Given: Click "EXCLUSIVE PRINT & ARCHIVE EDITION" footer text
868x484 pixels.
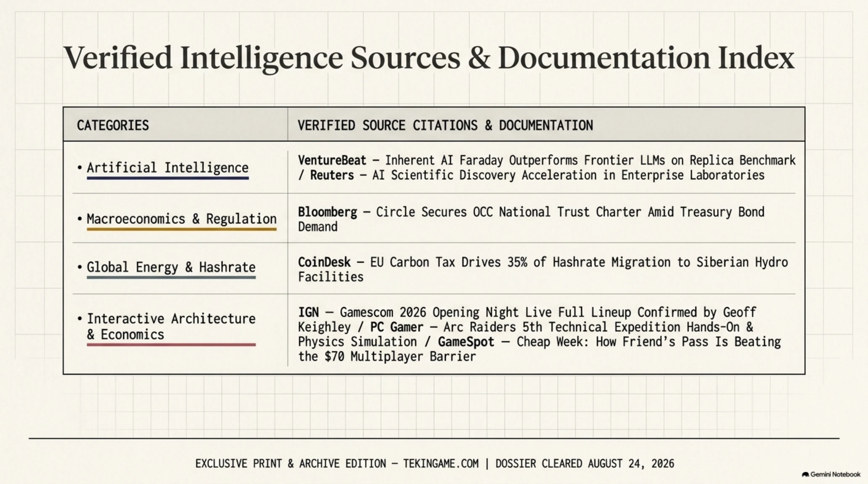Looking at the screenshot, I should pos(291,463).
